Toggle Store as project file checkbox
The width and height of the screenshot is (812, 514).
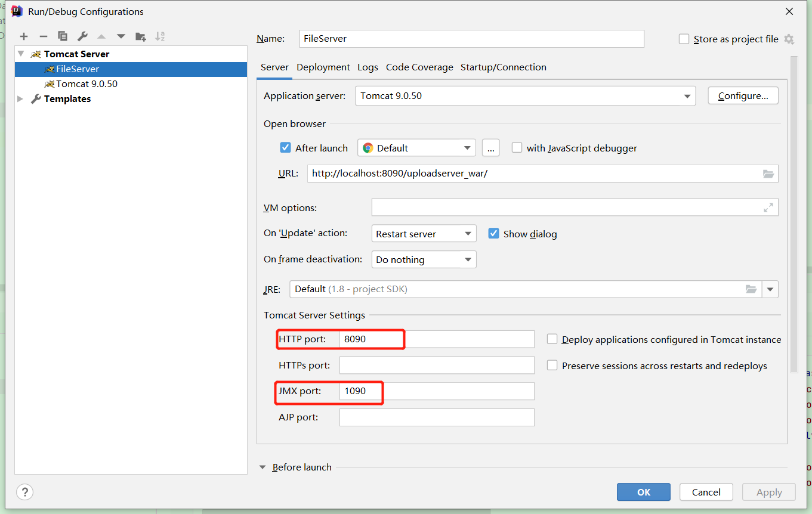(684, 39)
